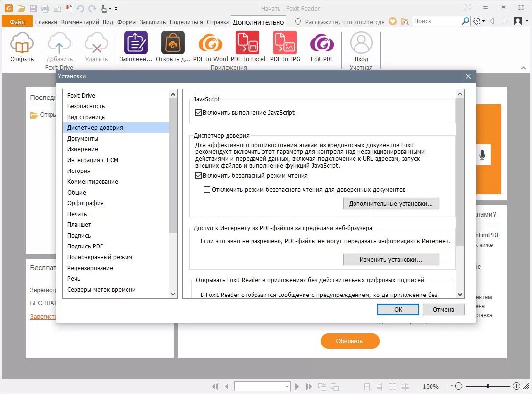Check Отключить режим безопасного чтения для доверенных документов
The height and width of the screenshot is (394, 532).
click(207, 190)
